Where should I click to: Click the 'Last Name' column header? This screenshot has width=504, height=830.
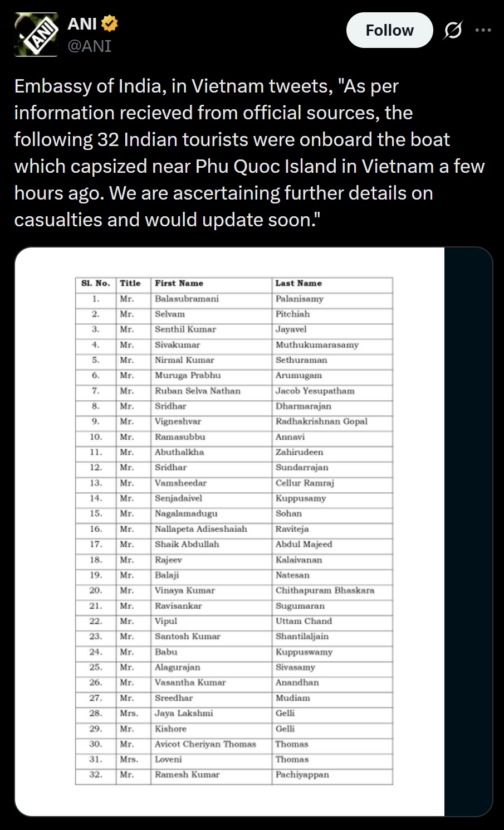[299, 283]
